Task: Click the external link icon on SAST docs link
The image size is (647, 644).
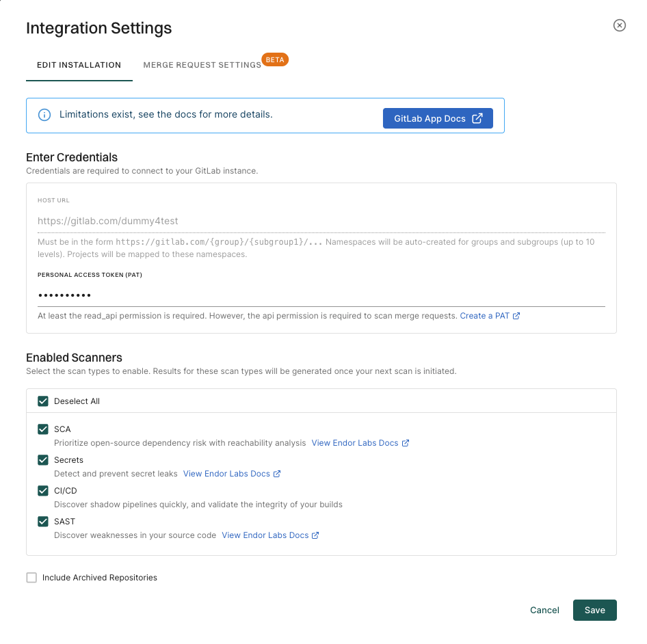Action: [317, 535]
